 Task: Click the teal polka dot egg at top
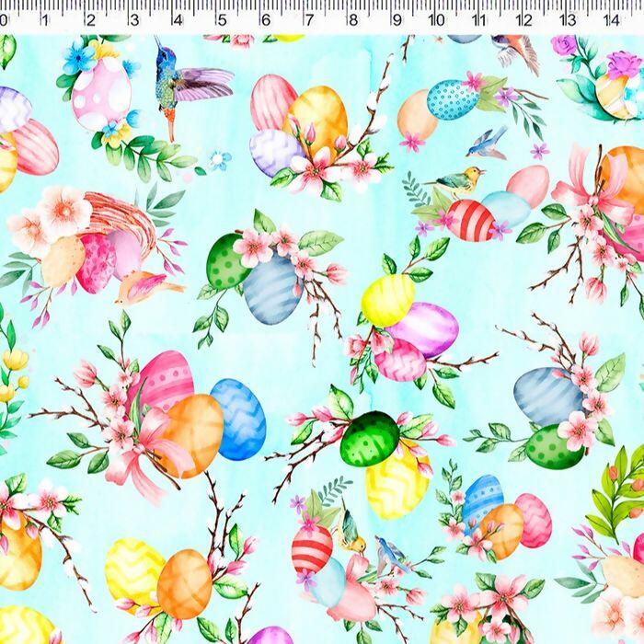[x=453, y=99]
